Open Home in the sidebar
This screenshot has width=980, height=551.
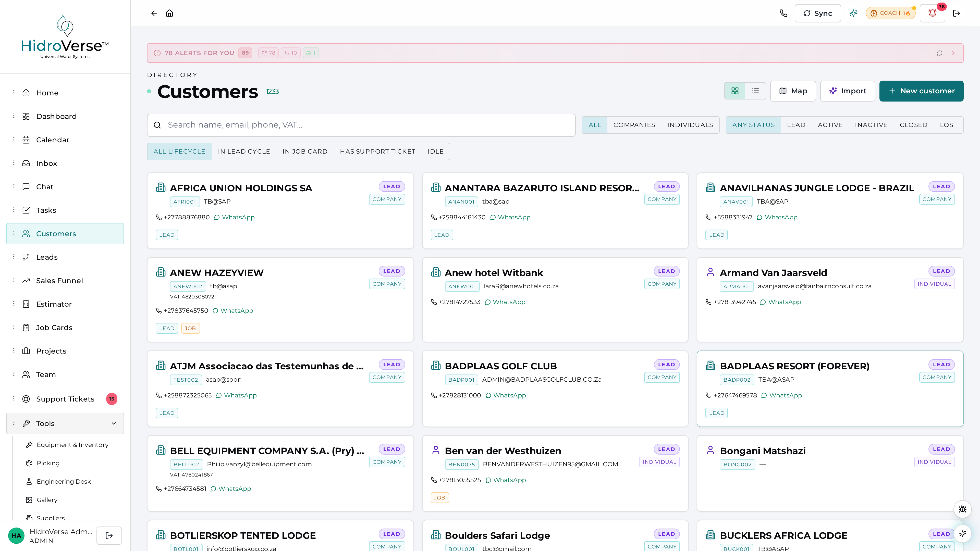point(65,93)
